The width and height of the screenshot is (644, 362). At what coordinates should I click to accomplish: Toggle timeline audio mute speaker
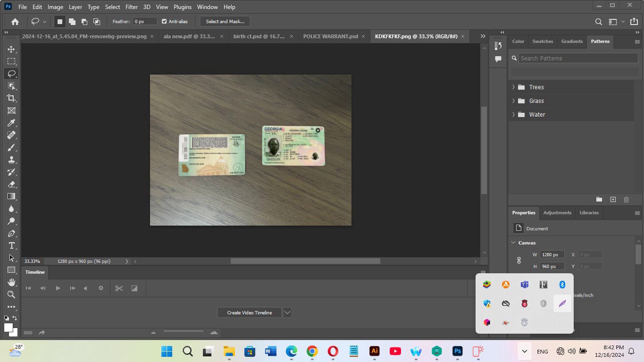click(x=85, y=288)
